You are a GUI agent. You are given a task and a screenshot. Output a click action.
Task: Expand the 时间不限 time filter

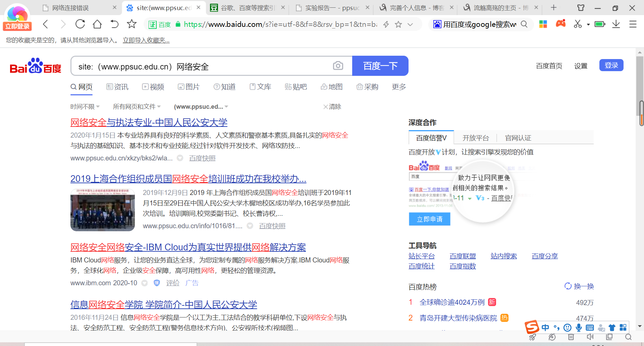click(x=85, y=107)
